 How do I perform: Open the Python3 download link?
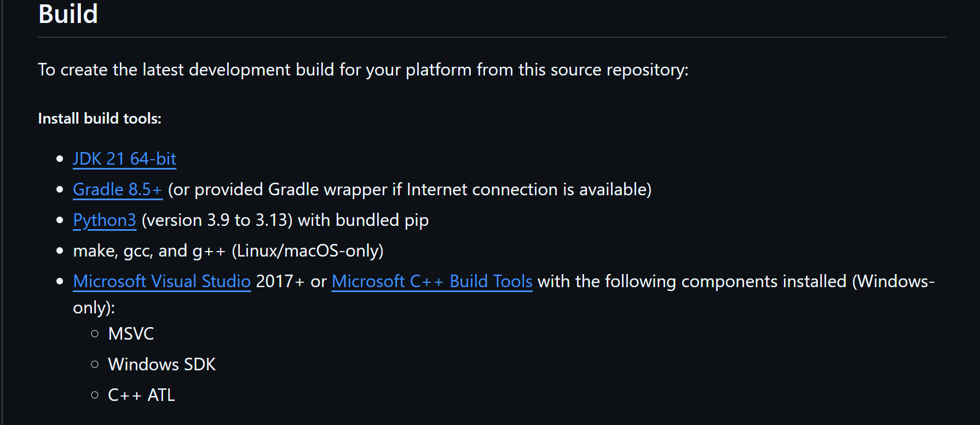(x=105, y=220)
